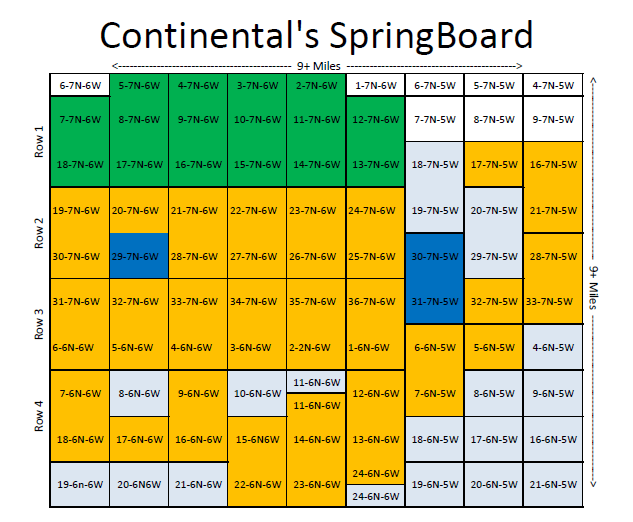Select the white 9-7N-5W cell
This screenshot has width=633, height=522.
(x=552, y=120)
